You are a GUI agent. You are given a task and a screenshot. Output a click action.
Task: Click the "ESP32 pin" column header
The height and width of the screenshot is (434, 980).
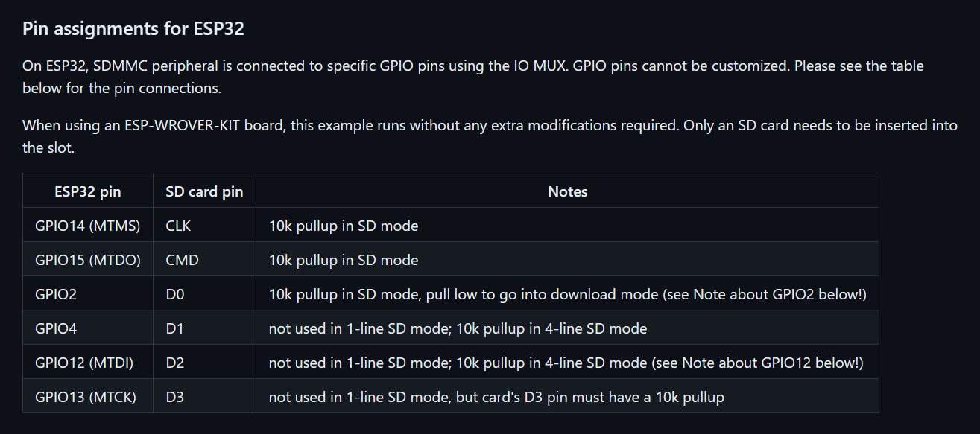87,191
